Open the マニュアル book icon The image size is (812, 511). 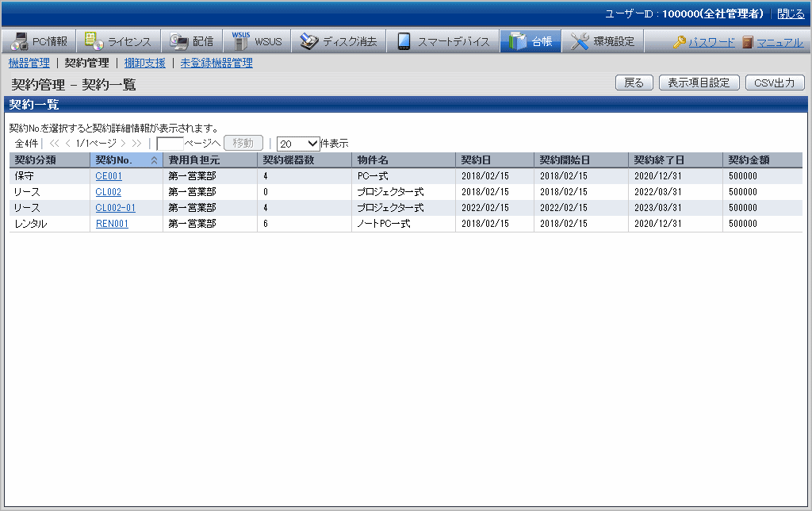748,42
